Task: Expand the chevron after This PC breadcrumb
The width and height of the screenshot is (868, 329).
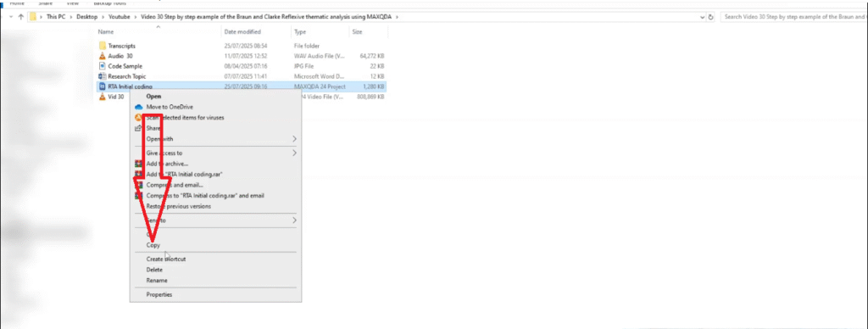Action: click(72, 17)
